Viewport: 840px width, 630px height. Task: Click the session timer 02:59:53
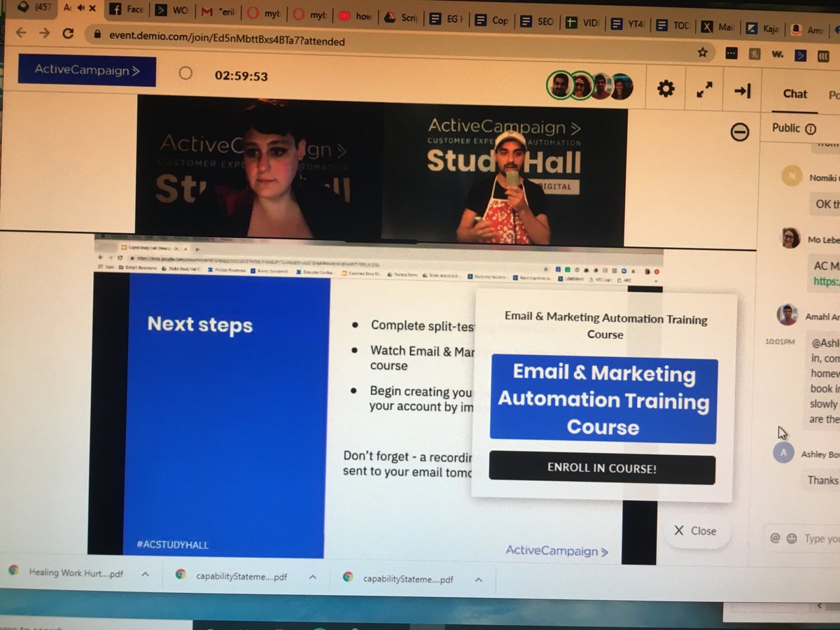point(241,76)
